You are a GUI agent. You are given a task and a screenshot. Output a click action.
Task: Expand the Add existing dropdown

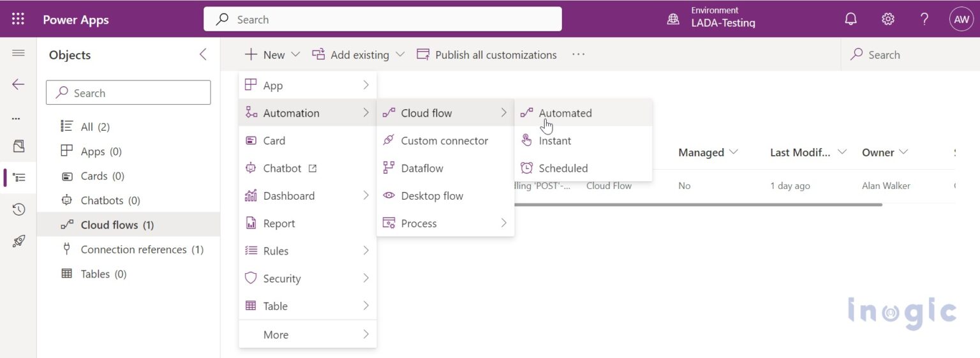tap(358, 55)
